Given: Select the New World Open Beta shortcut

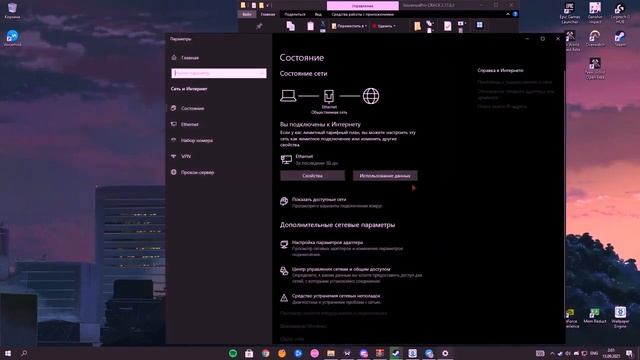Looking at the screenshot, I should pos(595,68).
